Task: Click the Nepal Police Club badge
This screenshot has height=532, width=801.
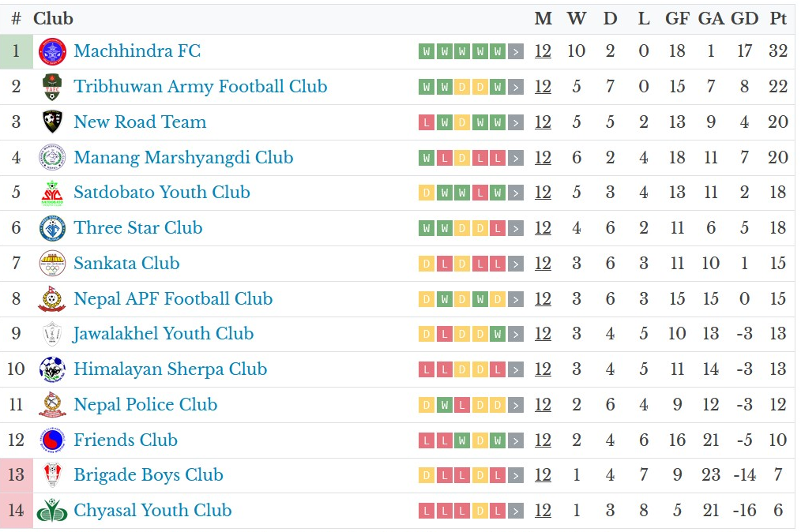Action: coord(53,405)
